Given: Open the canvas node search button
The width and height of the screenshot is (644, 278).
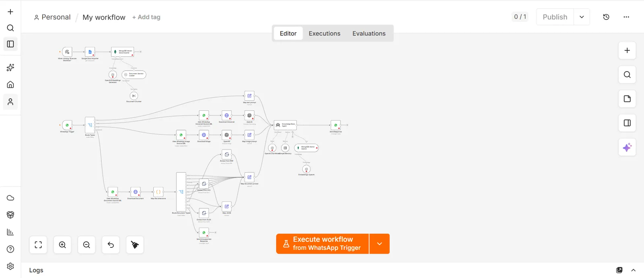Looking at the screenshot, I should pos(627,75).
